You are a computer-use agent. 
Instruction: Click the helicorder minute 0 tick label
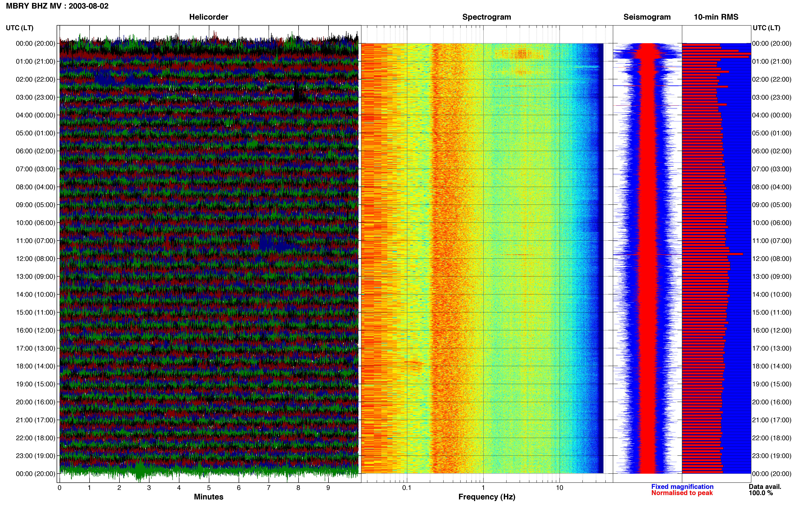59,487
